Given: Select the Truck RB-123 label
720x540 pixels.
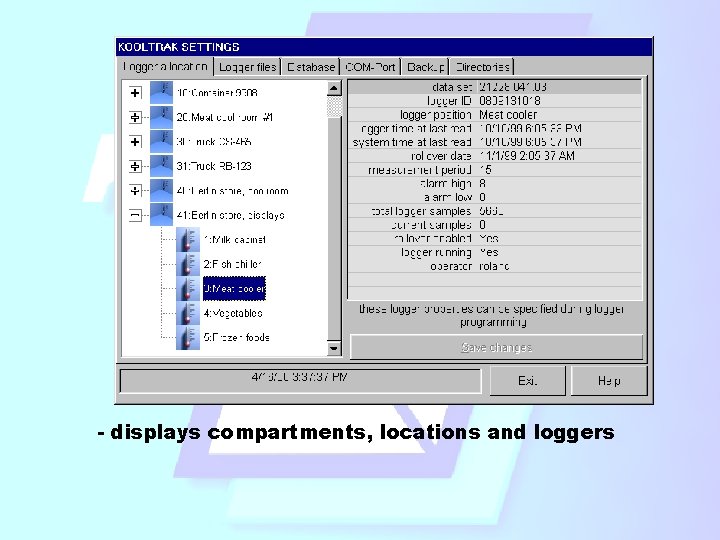Looking at the screenshot, I should pos(214,166).
